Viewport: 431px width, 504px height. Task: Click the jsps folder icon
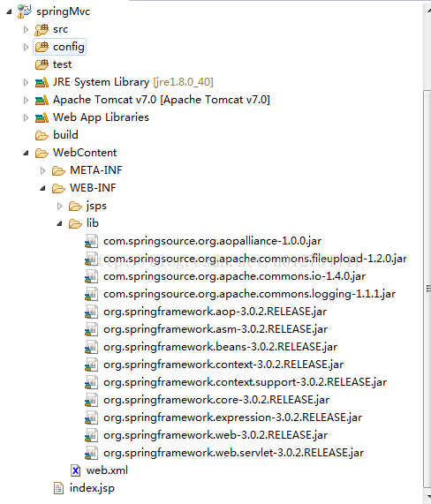click(x=75, y=206)
